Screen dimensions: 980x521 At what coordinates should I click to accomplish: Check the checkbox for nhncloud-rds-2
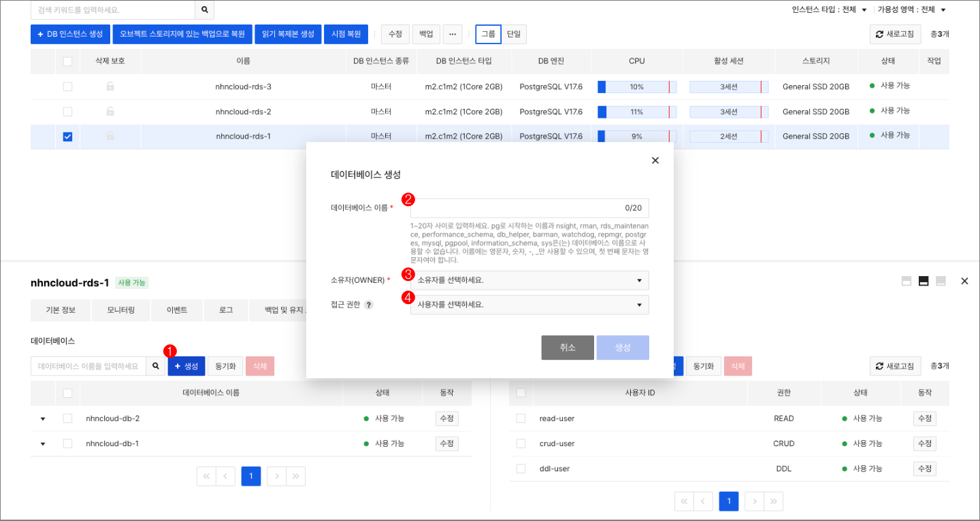point(67,111)
